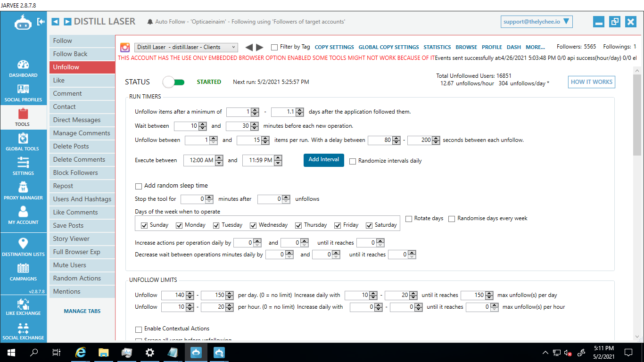Open Destination Lists sidebar icon
Screen dimensions: 644x362
23,247
